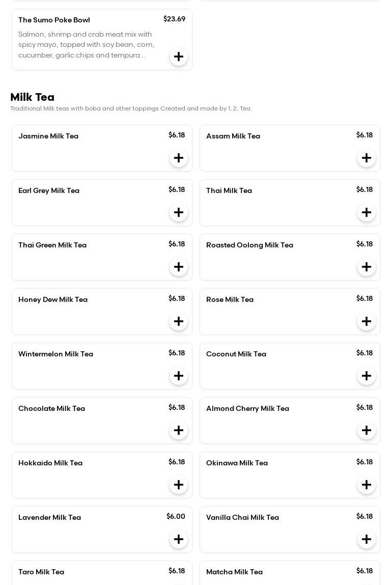Add Almond Cherry Milk Tea to cart

coord(367,430)
